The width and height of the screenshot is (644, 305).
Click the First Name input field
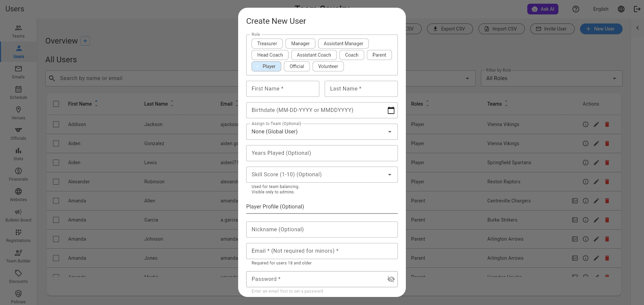pyautogui.click(x=283, y=89)
